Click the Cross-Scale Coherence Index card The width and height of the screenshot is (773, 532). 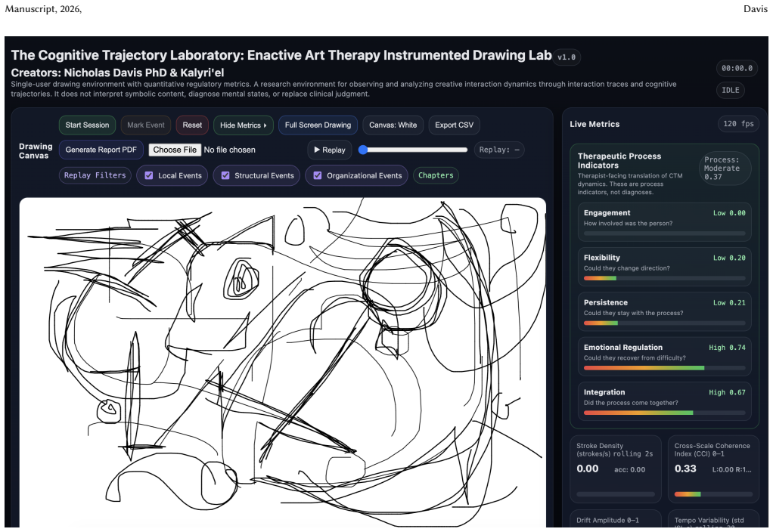[x=713, y=469]
